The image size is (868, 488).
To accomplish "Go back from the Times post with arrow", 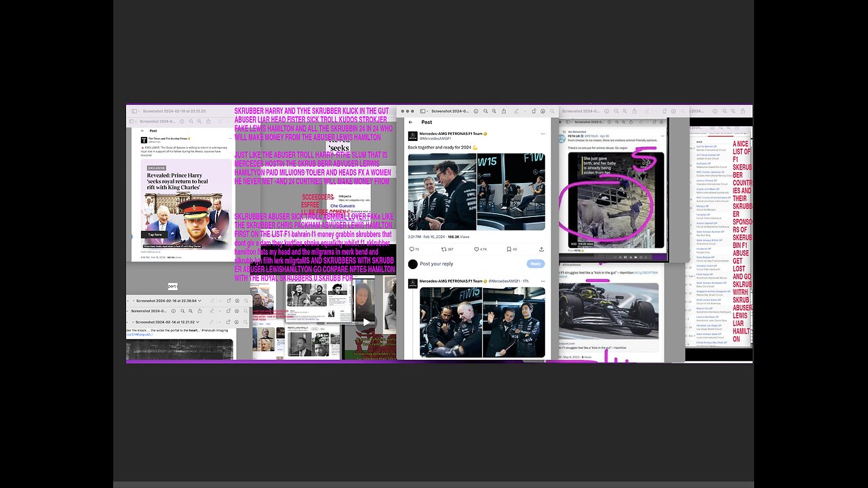I will click(x=142, y=131).
